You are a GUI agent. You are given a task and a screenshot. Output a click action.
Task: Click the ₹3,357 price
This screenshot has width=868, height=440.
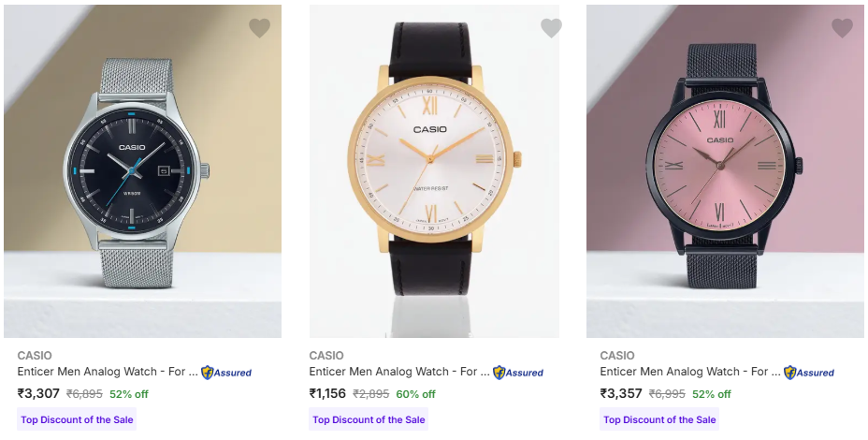(x=621, y=393)
